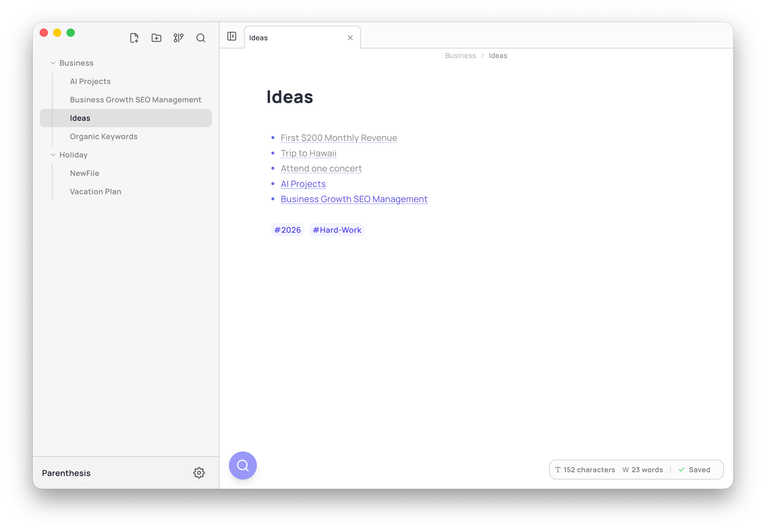
Task: Collapse the Business folder chevron
Action: click(x=53, y=63)
